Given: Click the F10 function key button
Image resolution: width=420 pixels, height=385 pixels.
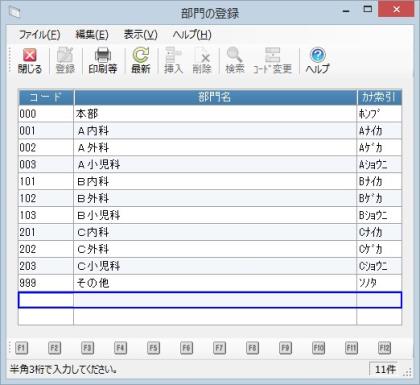Looking at the screenshot, I should 318,348.
